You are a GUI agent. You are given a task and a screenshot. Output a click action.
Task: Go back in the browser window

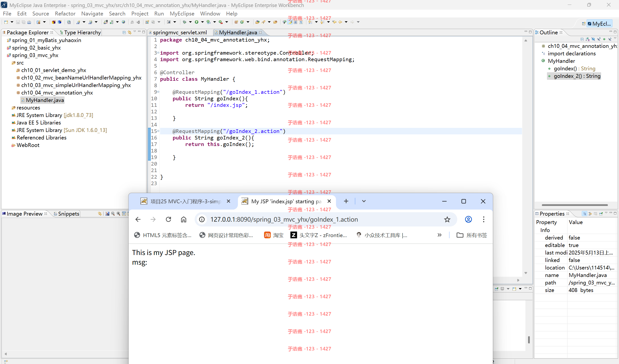click(138, 219)
